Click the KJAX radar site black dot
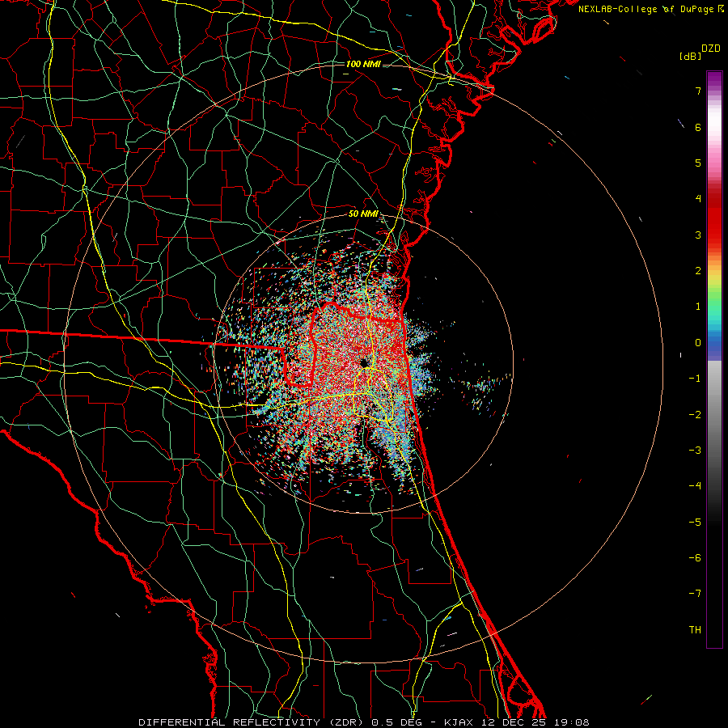Screen dimensions: 728x728 [x=365, y=362]
